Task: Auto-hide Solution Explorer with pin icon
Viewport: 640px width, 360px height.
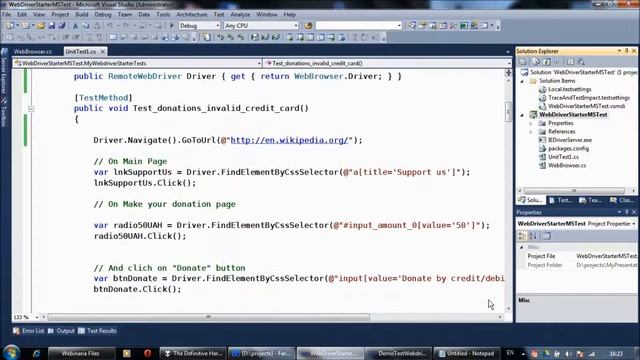Action: pos(627,51)
